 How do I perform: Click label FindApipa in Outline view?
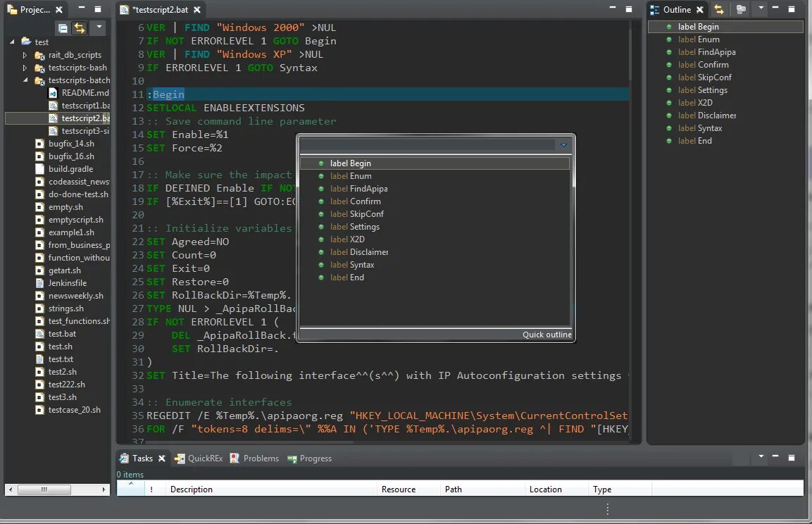pos(706,52)
